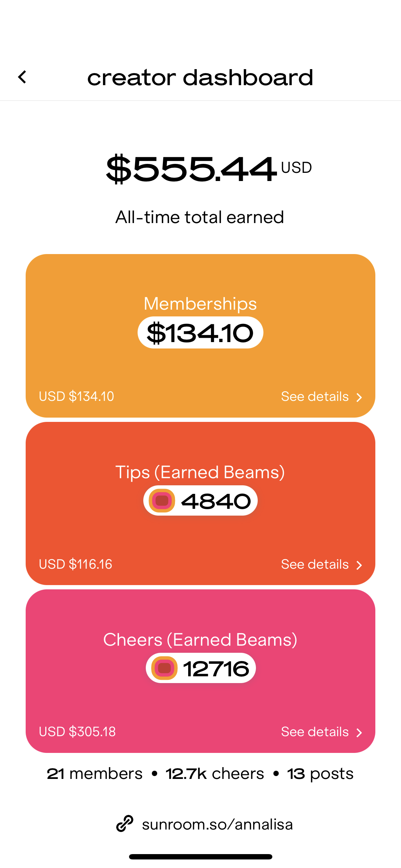Expand Memberships details chevron
This screenshot has width=401, height=868.
[x=359, y=397]
